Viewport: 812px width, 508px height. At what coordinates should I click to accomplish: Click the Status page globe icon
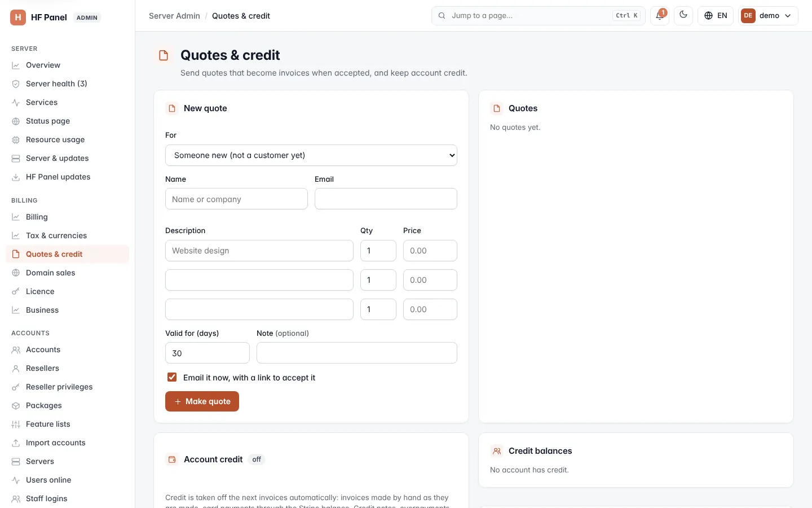(x=16, y=121)
